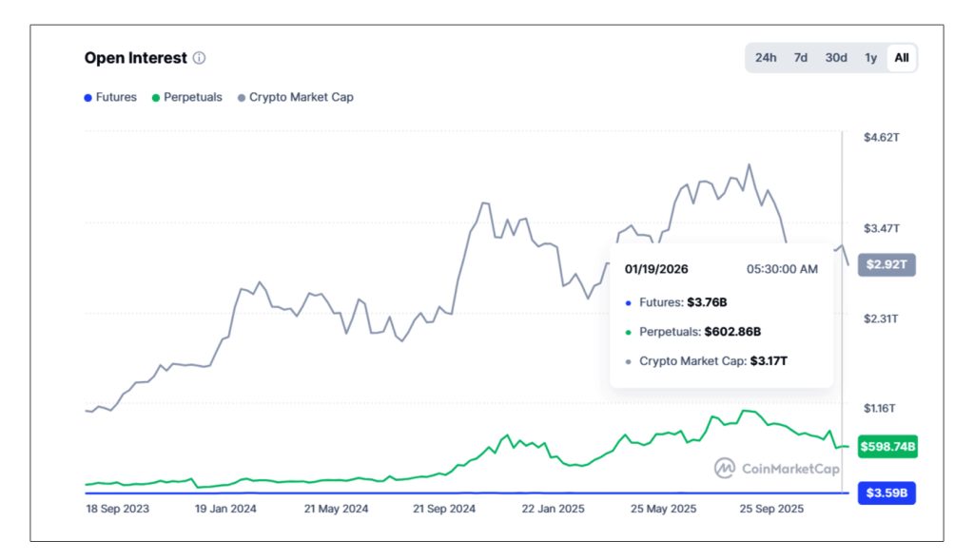The width and height of the screenshot is (974, 560).
Task: Click the CoinMarketCap watermark logo
Action: pos(724,467)
